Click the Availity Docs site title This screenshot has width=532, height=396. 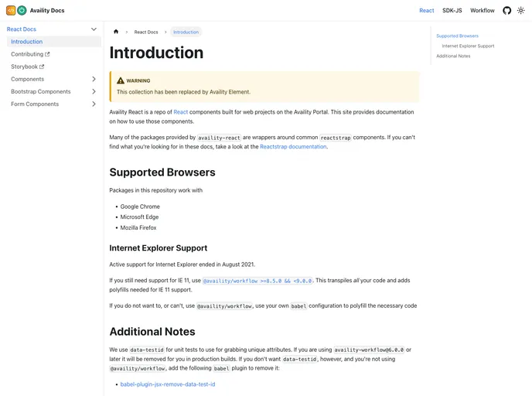click(47, 11)
